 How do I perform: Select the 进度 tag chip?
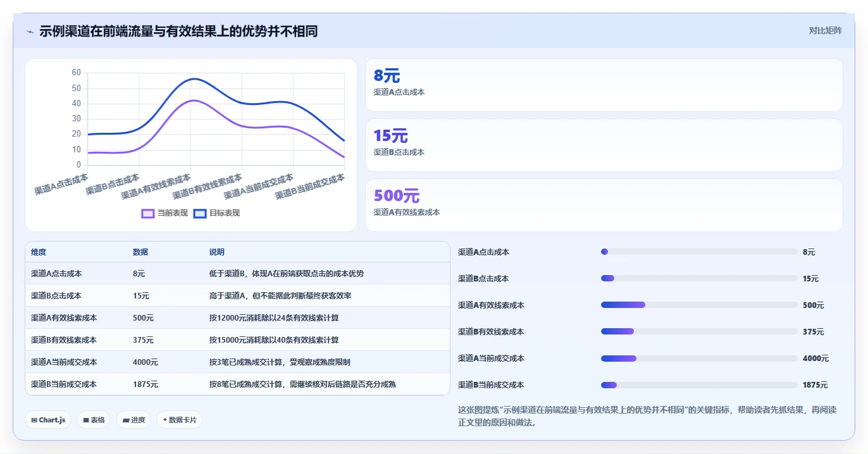coord(133,420)
